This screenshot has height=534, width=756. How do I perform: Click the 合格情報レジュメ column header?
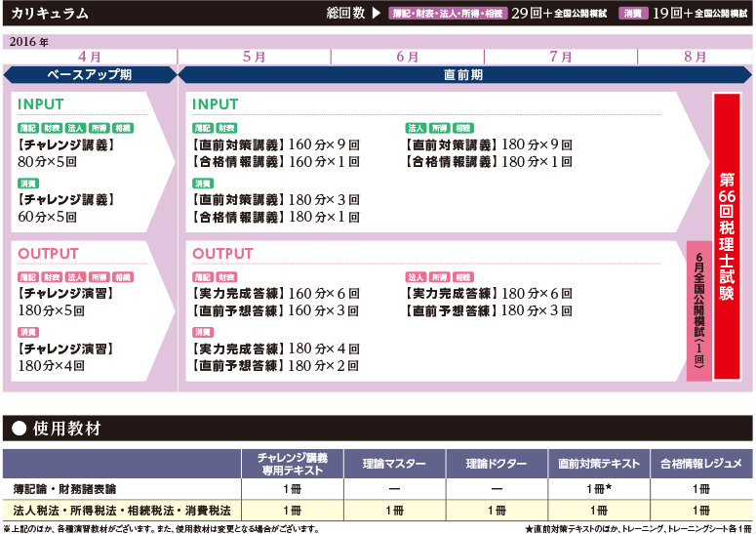coord(695,464)
